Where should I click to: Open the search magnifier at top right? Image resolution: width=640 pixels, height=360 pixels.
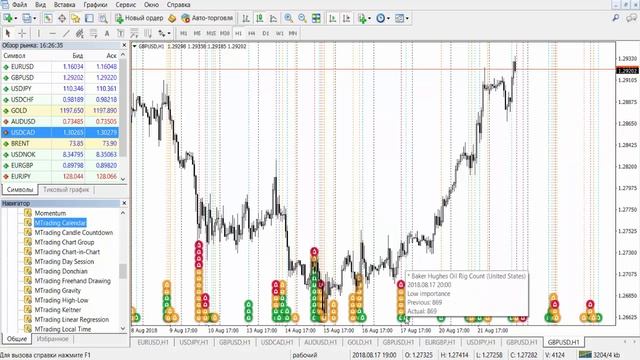616,18
